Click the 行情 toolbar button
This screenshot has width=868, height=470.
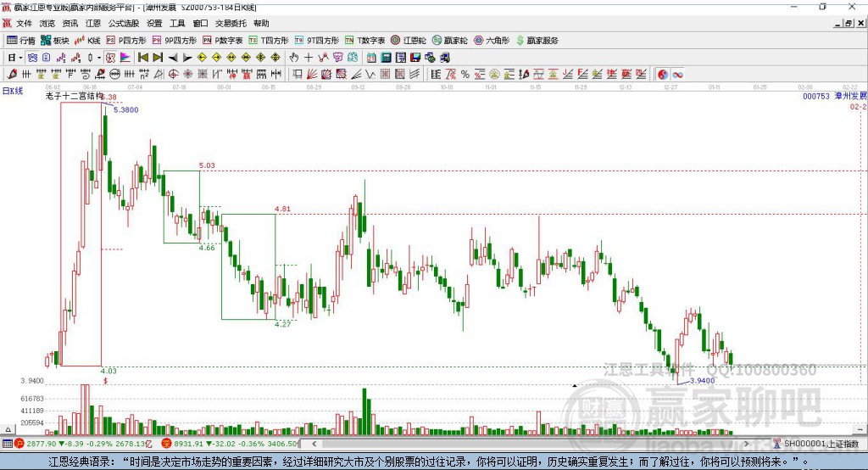(21, 41)
